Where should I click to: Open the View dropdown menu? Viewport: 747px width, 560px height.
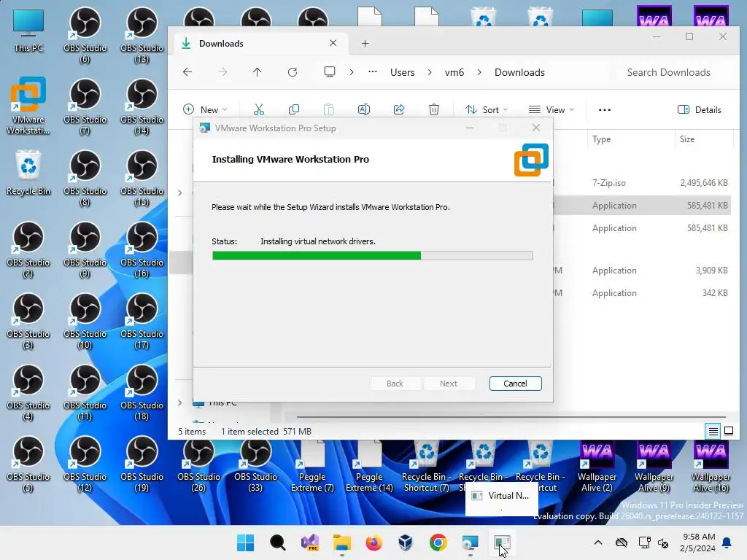(x=551, y=109)
